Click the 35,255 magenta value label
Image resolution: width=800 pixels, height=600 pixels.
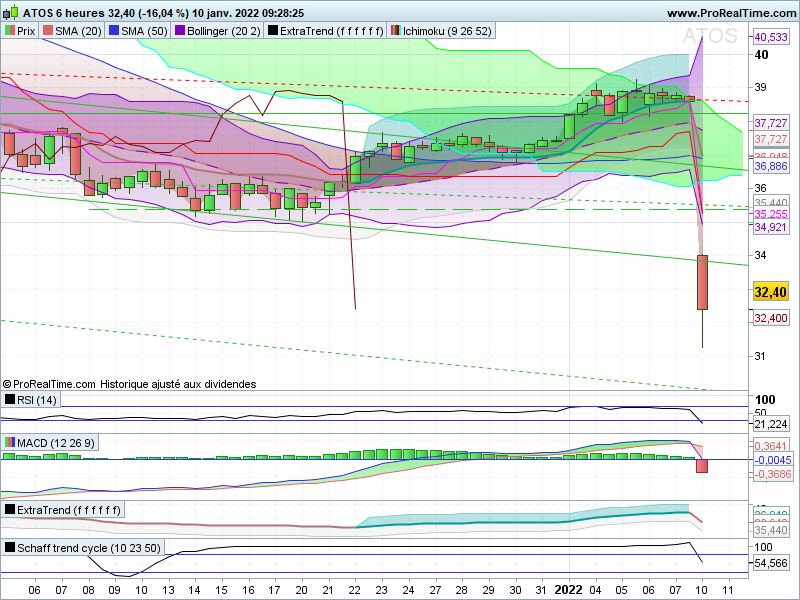[770, 214]
